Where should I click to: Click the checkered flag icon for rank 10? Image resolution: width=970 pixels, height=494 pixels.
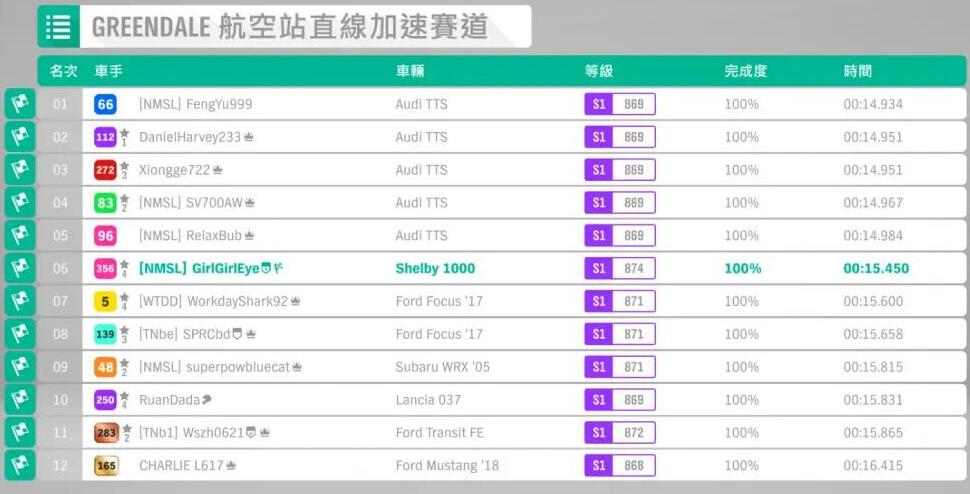pyautogui.click(x=20, y=399)
